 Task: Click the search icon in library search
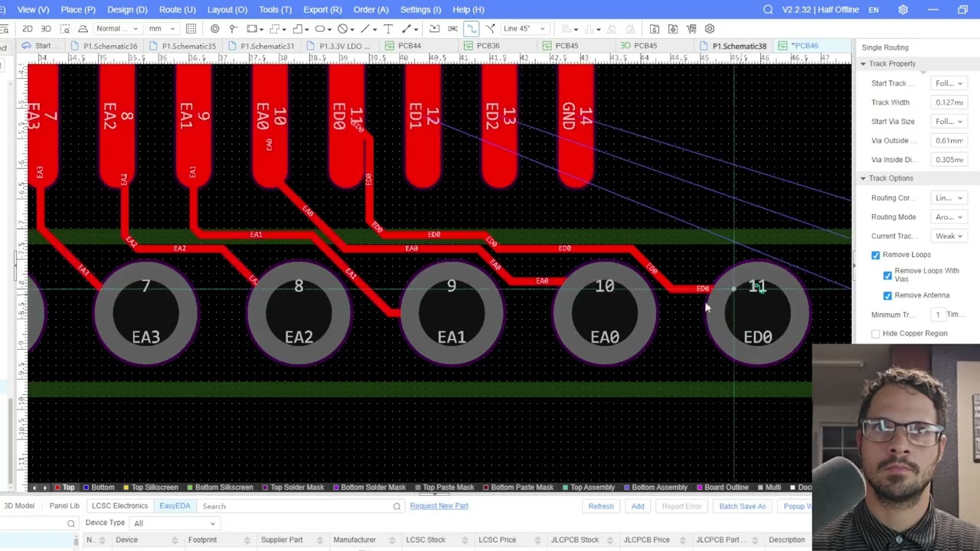pyautogui.click(x=397, y=506)
